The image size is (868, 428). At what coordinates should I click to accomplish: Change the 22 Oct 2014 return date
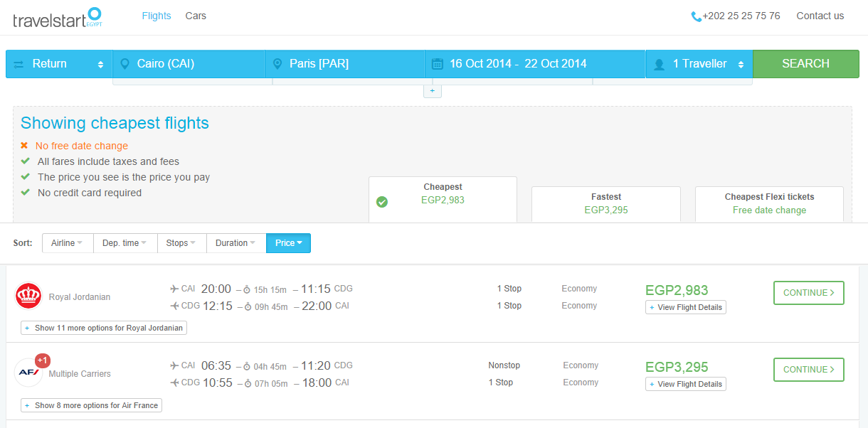click(556, 64)
